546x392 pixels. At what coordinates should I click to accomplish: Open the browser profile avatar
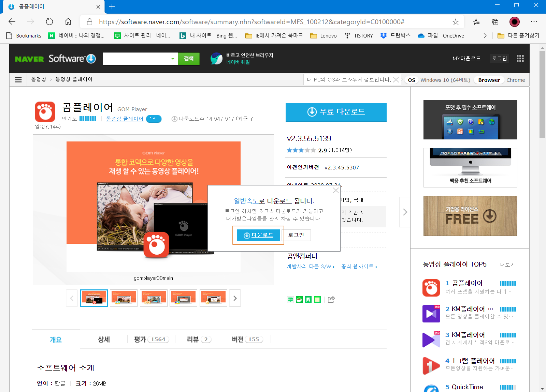pos(515,22)
